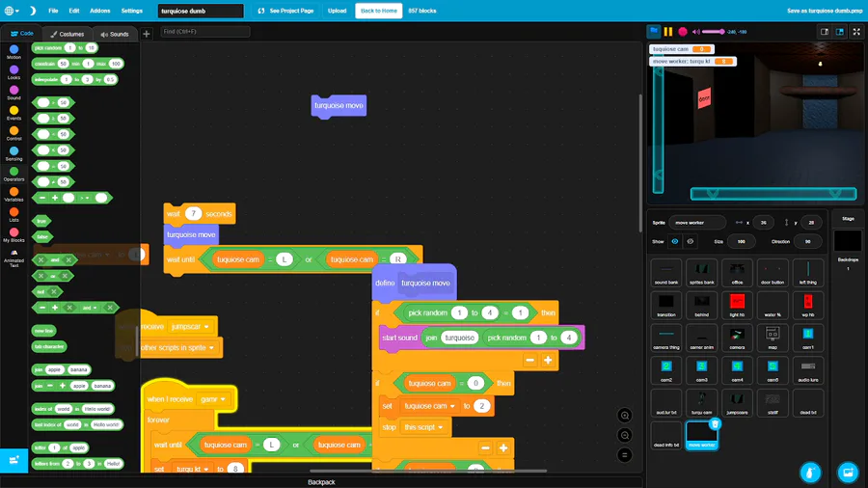868x488 pixels.
Task: Switch to large stage layout
Action: (840, 32)
